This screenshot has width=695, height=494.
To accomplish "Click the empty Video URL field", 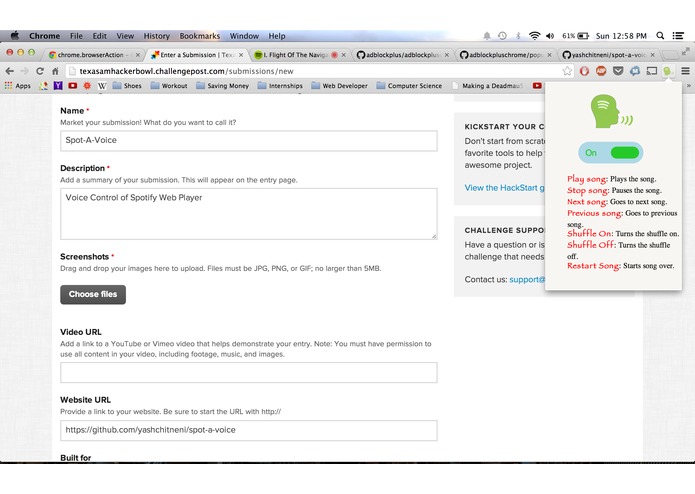I will (249, 373).
